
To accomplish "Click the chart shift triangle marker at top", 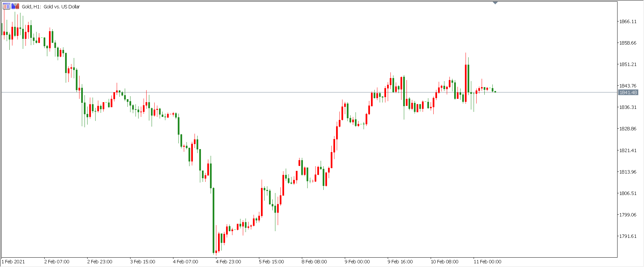I will click(495, 3).
